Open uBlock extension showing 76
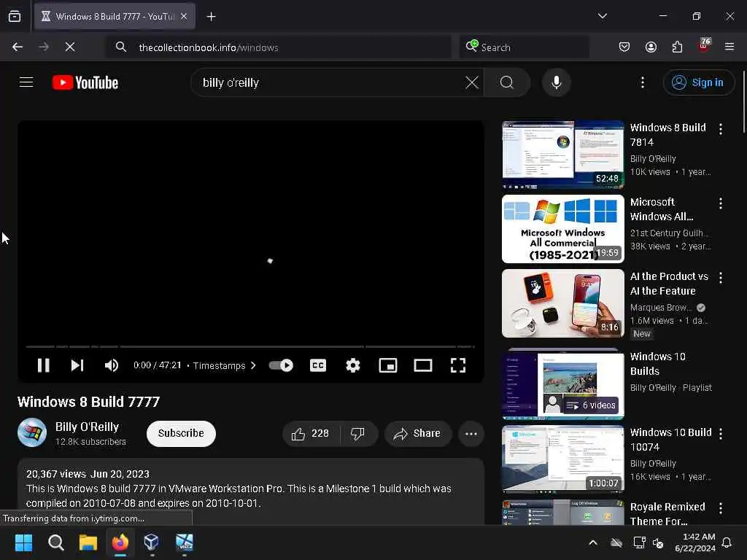This screenshot has width=747, height=560. [704, 46]
